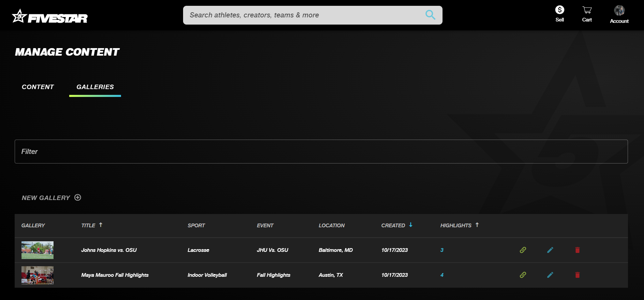Edit the Johns Hopkins vs. OSU gallery
The height and width of the screenshot is (300, 644).
tap(550, 250)
